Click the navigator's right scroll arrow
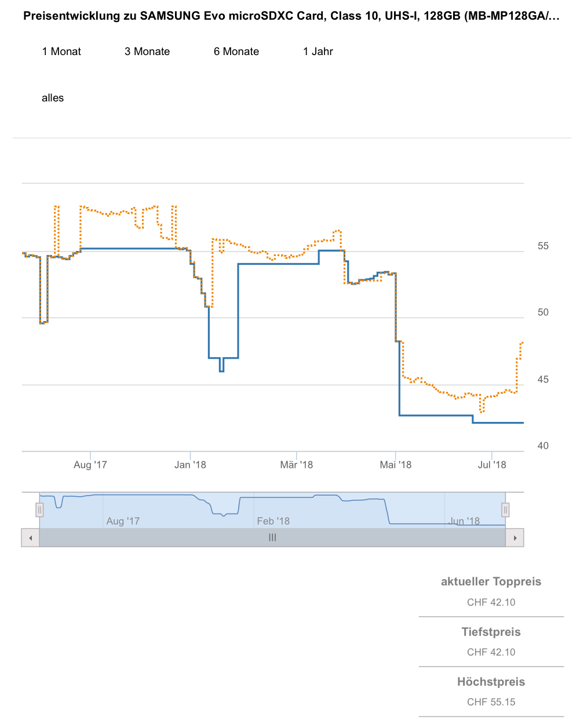Viewport: 580px width, 728px height. [515, 538]
